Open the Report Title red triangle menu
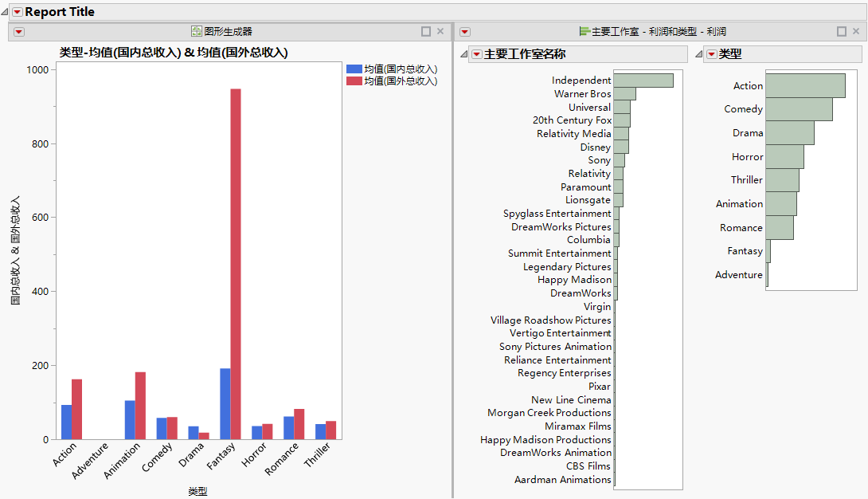Viewport: 868px width, 499px height. pyautogui.click(x=18, y=12)
